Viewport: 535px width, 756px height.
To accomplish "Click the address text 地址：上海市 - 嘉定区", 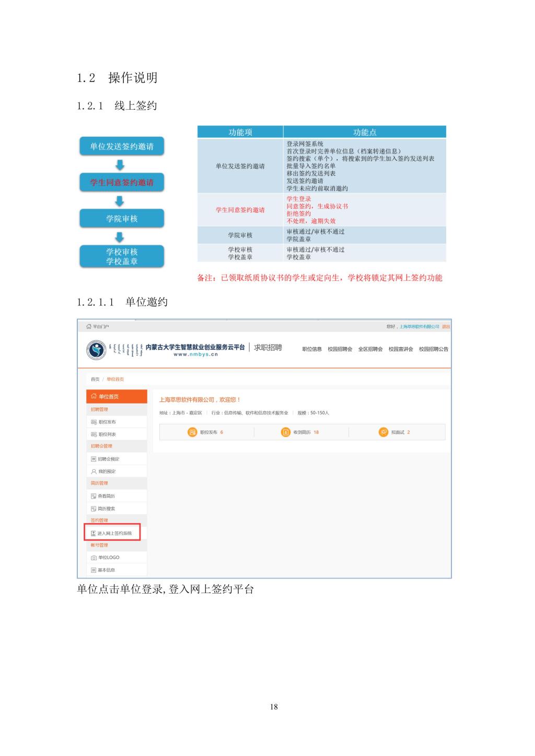I will (x=181, y=413).
